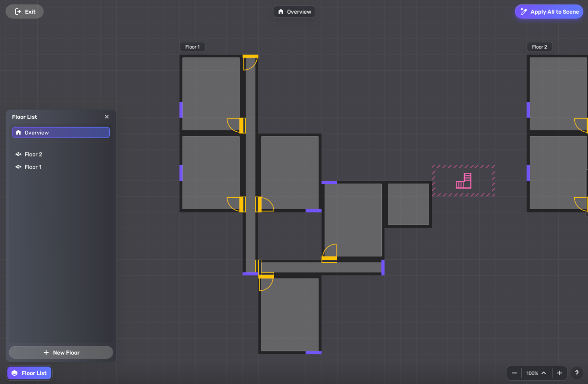Open the 100% zoom level dropdown
This screenshot has width=588, height=384.
(536, 373)
